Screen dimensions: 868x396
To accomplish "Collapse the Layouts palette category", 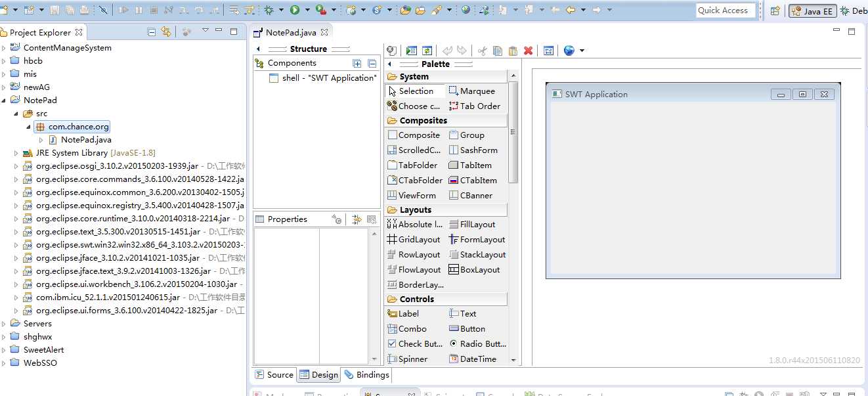I will [x=446, y=210].
